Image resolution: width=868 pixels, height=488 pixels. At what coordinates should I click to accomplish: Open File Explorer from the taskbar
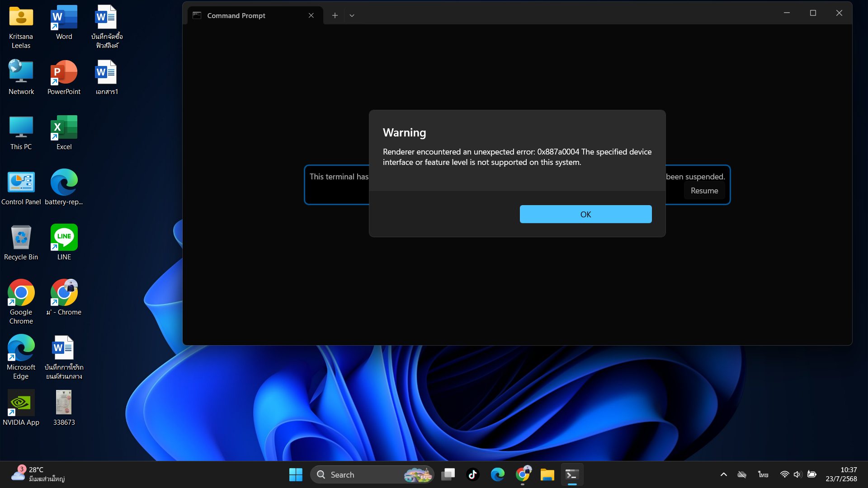click(x=547, y=474)
